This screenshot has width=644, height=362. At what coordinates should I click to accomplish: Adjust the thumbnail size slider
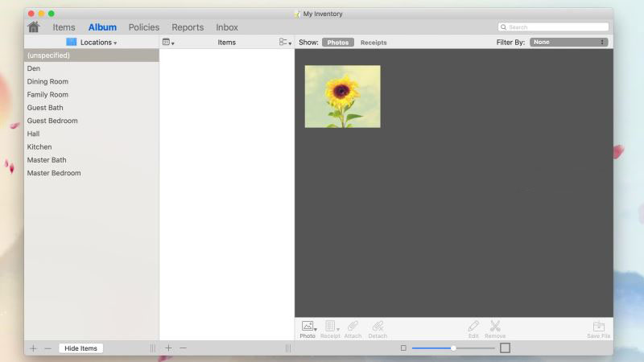(x=453, y=348)
